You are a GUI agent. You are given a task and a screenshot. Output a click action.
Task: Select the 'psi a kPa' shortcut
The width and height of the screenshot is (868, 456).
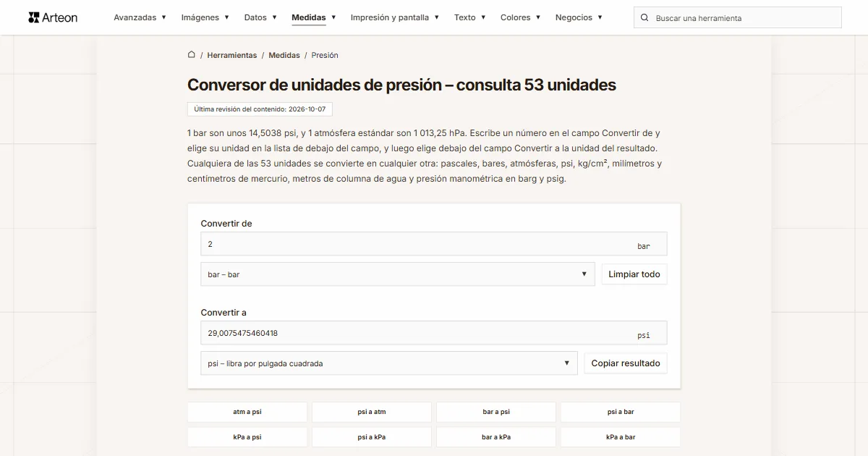click(372, 437)
